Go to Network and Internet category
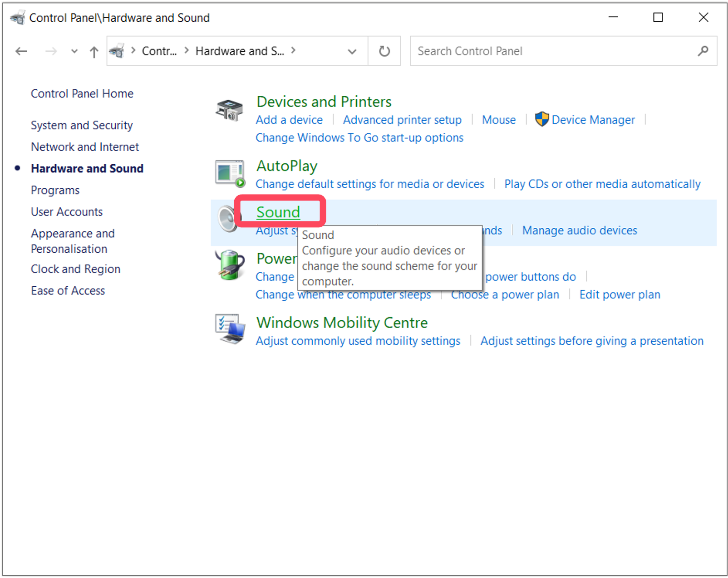The image size is (728, 578). (x=85, y=147)
